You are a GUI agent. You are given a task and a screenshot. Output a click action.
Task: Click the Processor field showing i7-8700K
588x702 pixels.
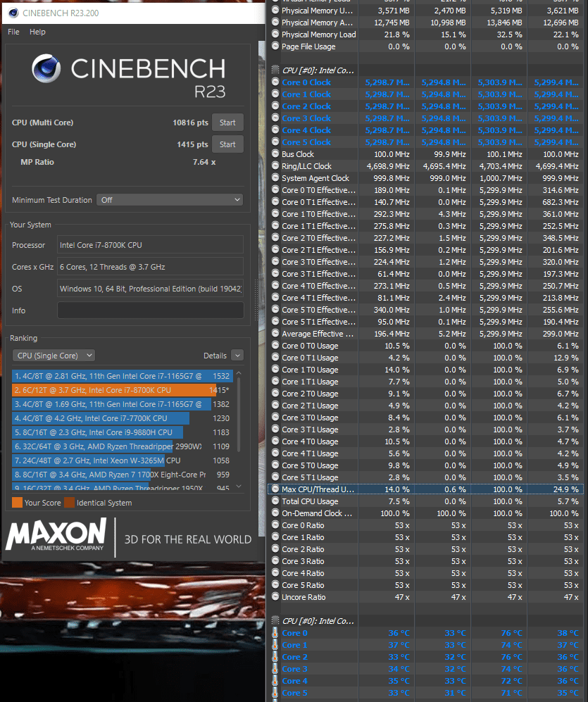click(151, 245)
